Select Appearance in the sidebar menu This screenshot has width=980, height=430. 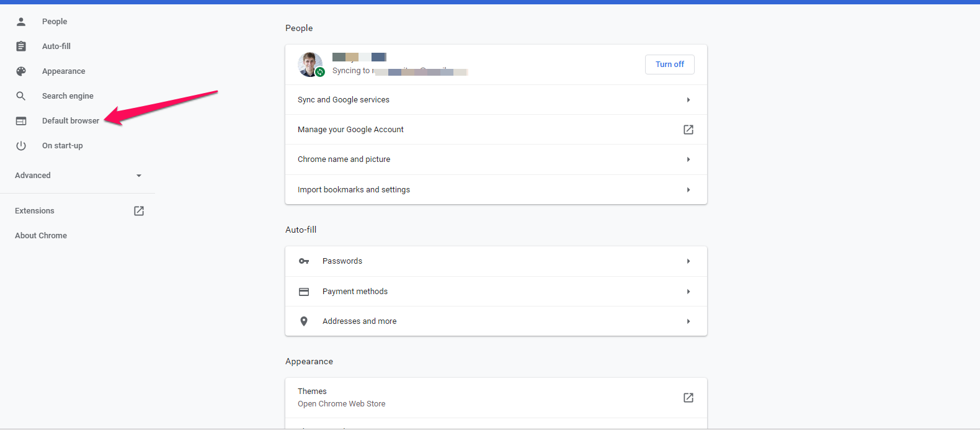coord(64,71)
